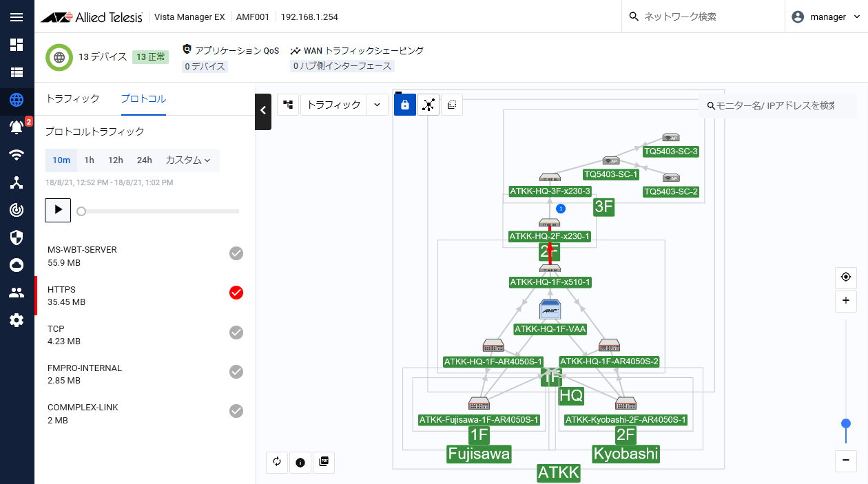Toggle the map lock icon
This screenshot has width=868, height=484.
pyautogui.click(x=405, y=105)
